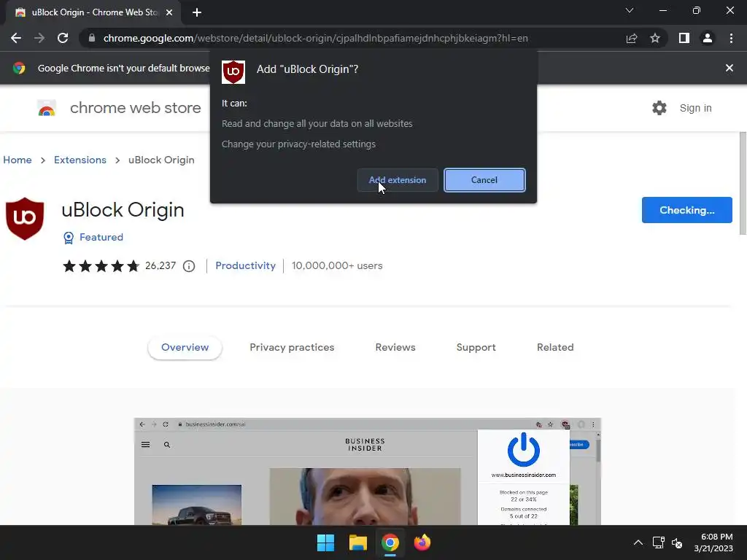Sign in to Chrome Web Store
This screenshot has width=747, height=560.
tap(695, 108)
